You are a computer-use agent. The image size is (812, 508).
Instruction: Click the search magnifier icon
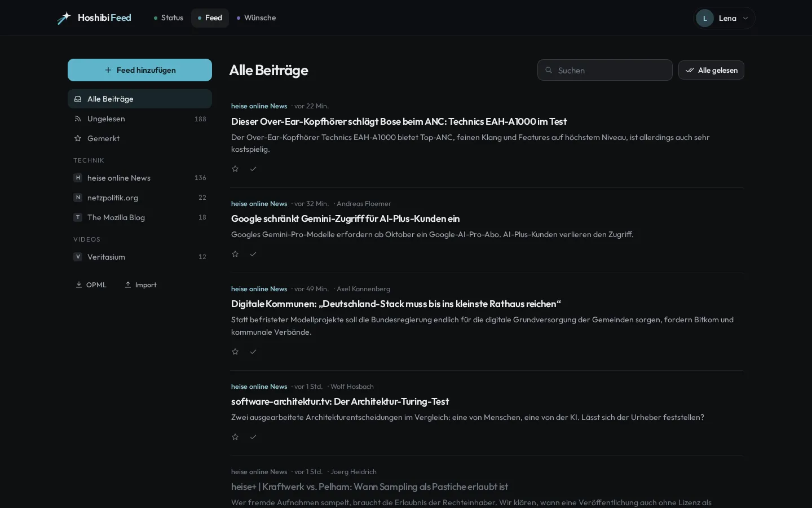[x=549, y=70]
